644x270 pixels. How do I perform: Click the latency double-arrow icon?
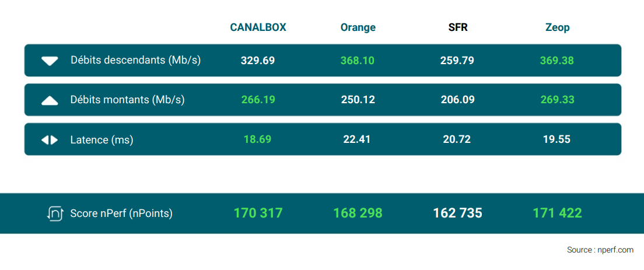click(50, 140)
